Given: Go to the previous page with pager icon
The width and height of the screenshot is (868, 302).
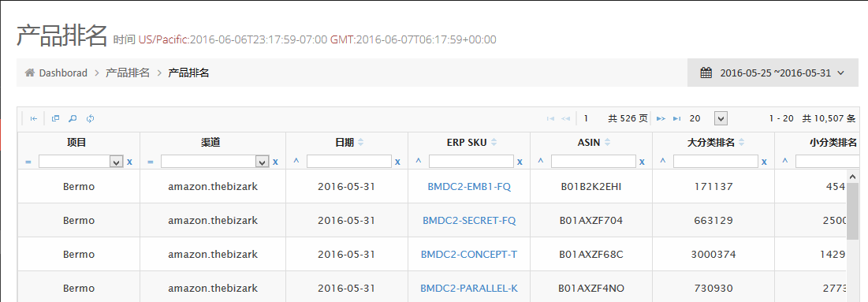Looking at the screenshot, I should pyautogui.click(x=565, y=118).
